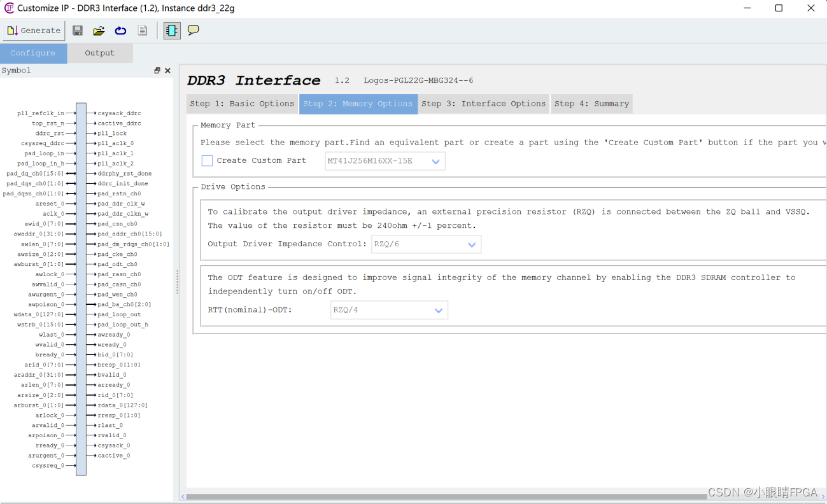Viewport: 827px width, 504px height.
Task: Save the IP configuration with the floppy disk icon
Action: tap(78, 31)
